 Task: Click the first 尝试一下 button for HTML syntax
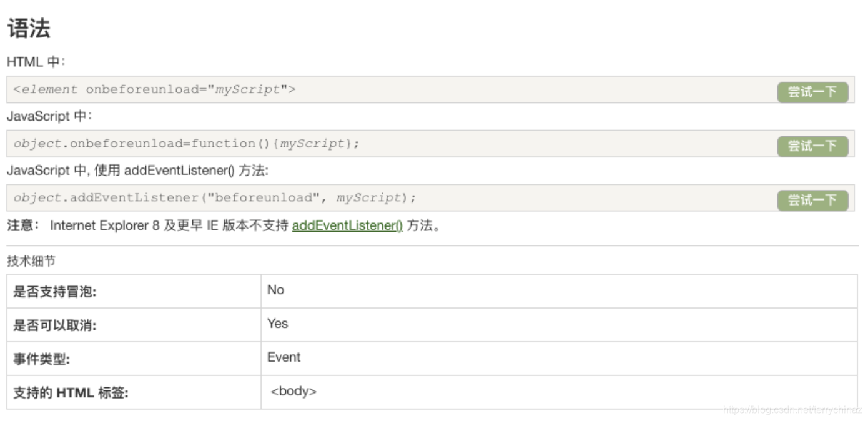812,92
